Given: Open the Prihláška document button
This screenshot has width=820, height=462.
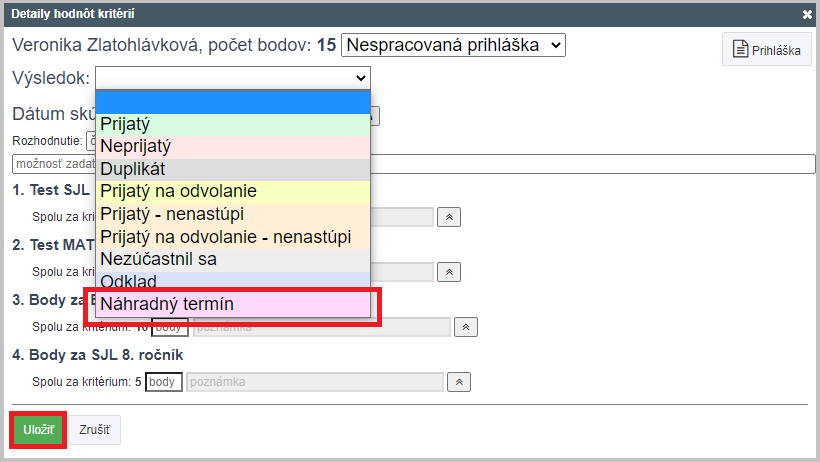Looking at the screenshot, I should [767, 49].
